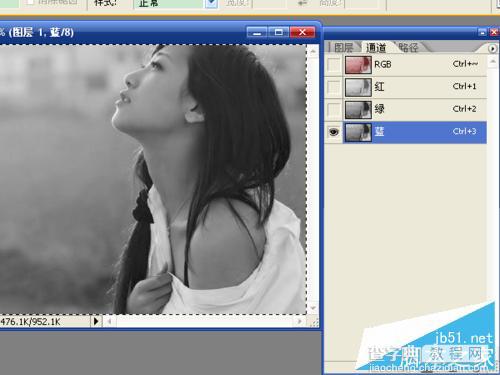Show the RGB composite channel visibility

click(x=333, y=65)
